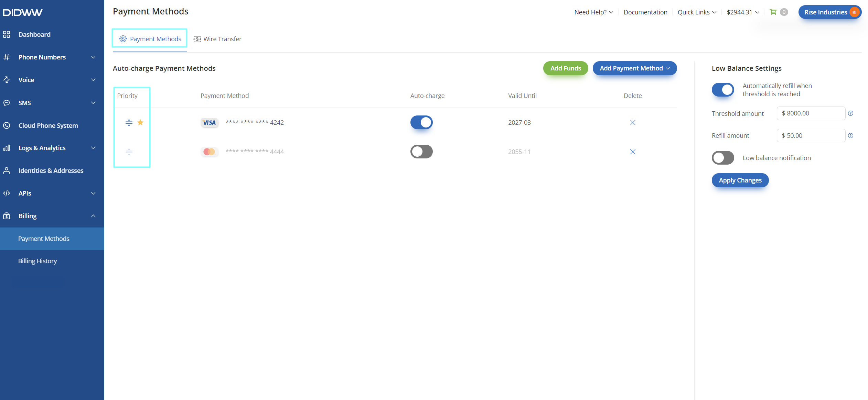
Task: Delete the Mastercard ending 4444
Action: pyautogui.click(x=633, y=152)
